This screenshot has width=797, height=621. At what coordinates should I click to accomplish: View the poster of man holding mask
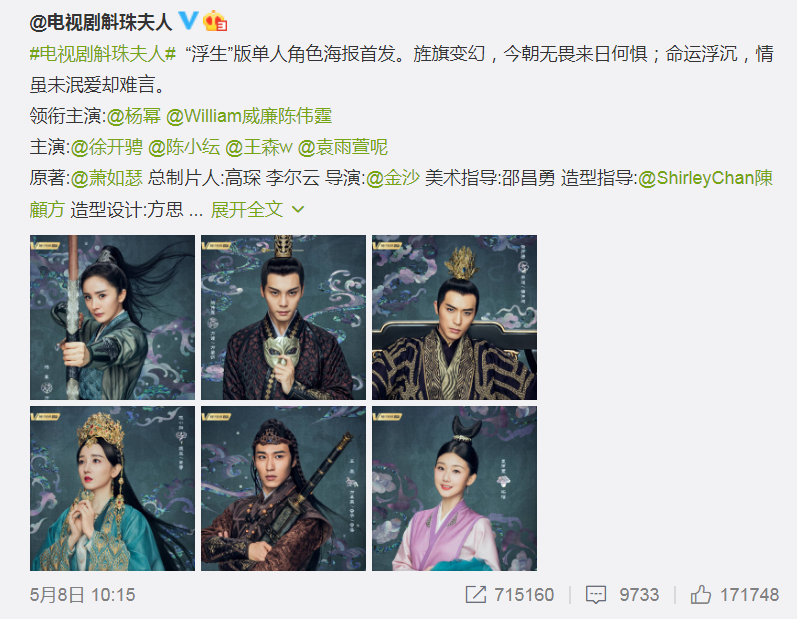[x=283, y=317]
